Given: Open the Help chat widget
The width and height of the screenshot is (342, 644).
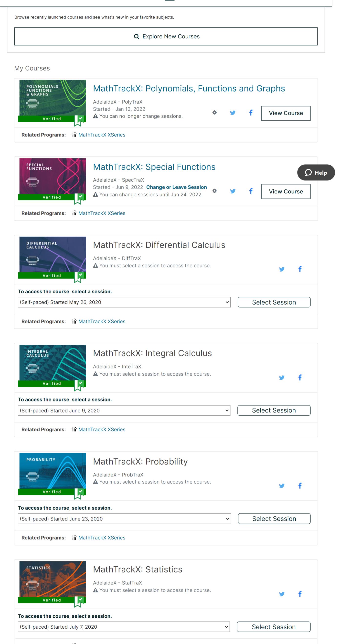Looking at the screenshot, I should point(316,172).
